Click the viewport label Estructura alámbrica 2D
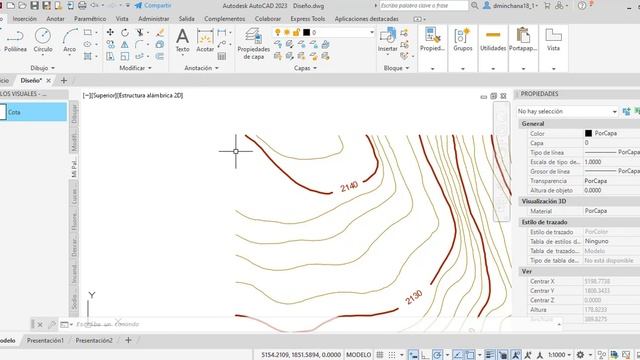The height and width of the screenshot is (360, 640). coord(150,95)
